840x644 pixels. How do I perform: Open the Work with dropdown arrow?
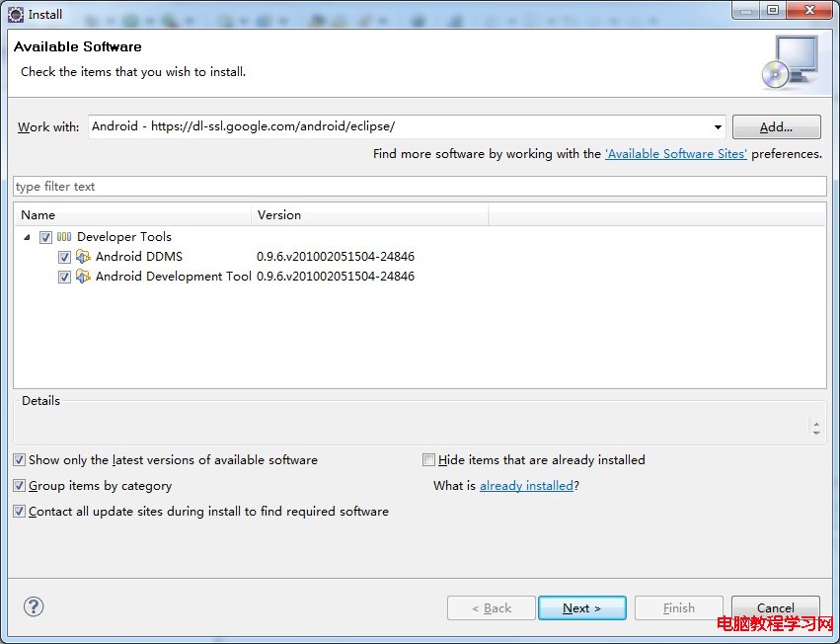tap(718, 127)
